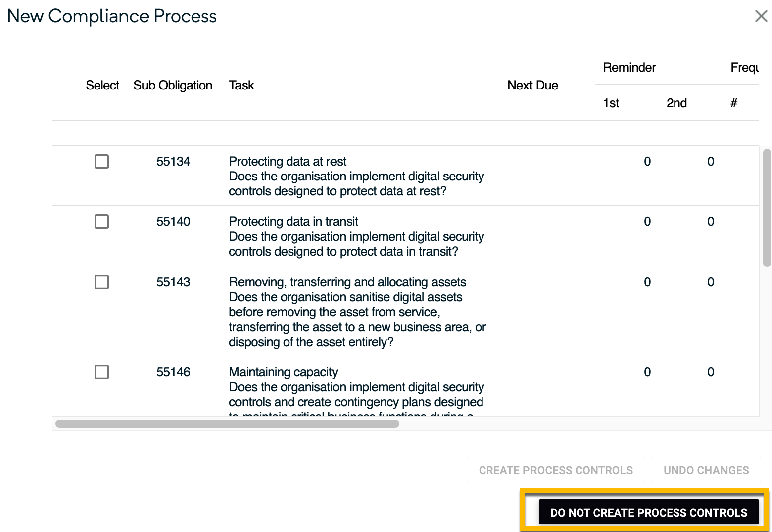
Task: Click the Select column header
Action: [102, 86]
